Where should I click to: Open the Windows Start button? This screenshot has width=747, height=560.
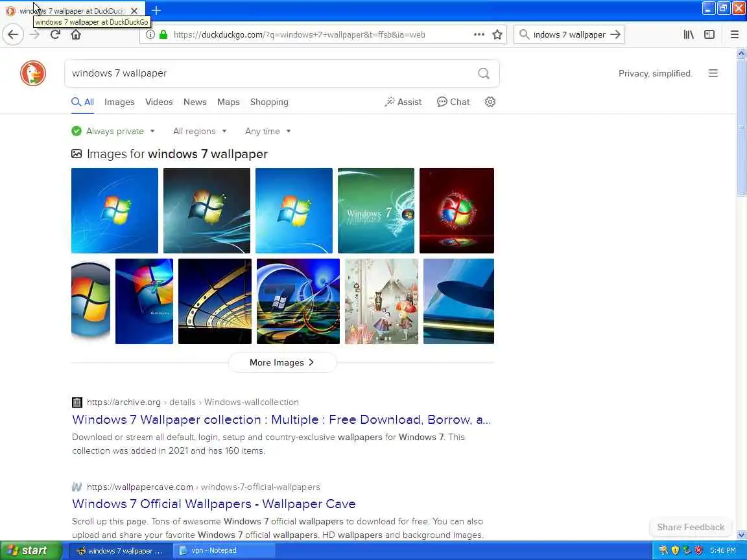tap(30, 550)
